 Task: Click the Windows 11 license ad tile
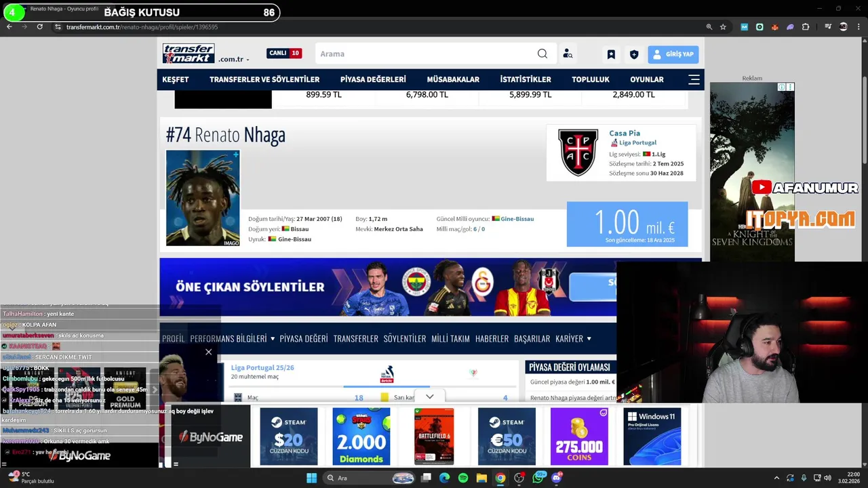click(x=652, y=436)
